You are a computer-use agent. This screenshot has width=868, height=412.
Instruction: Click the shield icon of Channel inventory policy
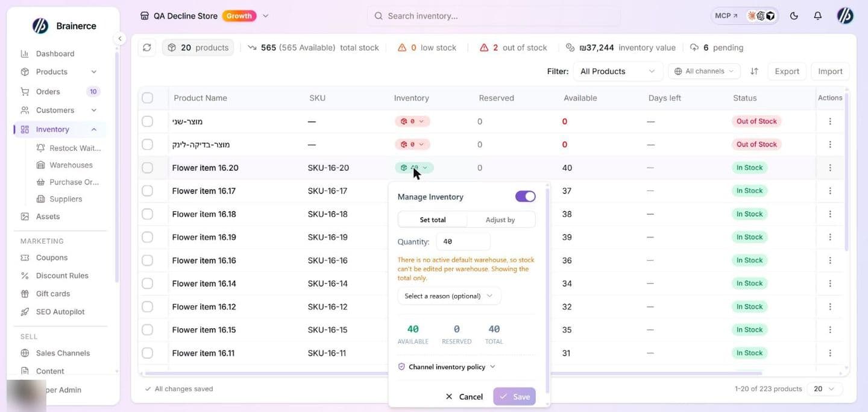401,367
